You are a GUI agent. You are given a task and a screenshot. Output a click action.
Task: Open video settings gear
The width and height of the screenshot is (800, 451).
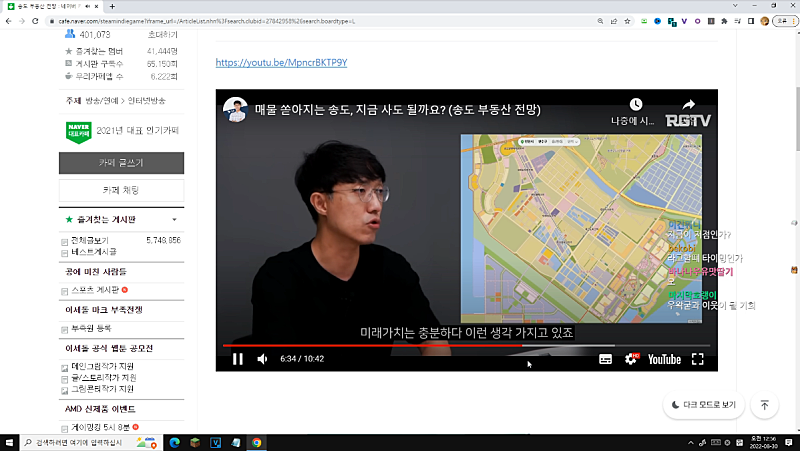631,359
